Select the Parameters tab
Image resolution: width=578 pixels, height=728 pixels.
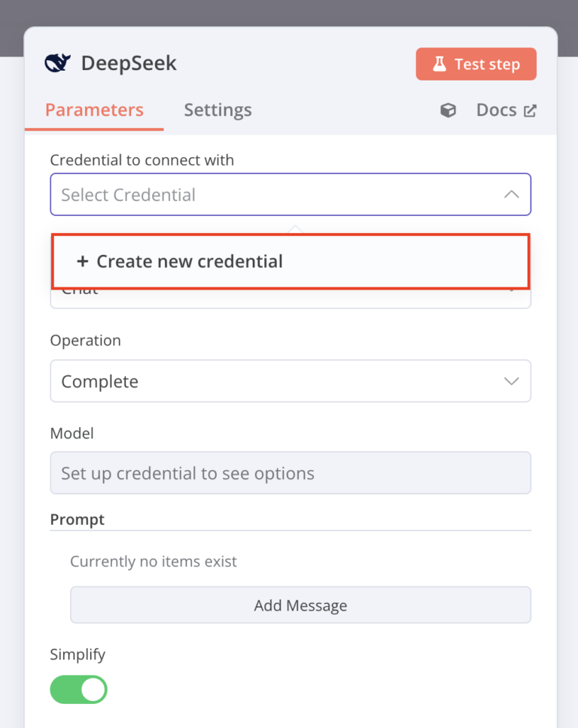click(93, 110)
